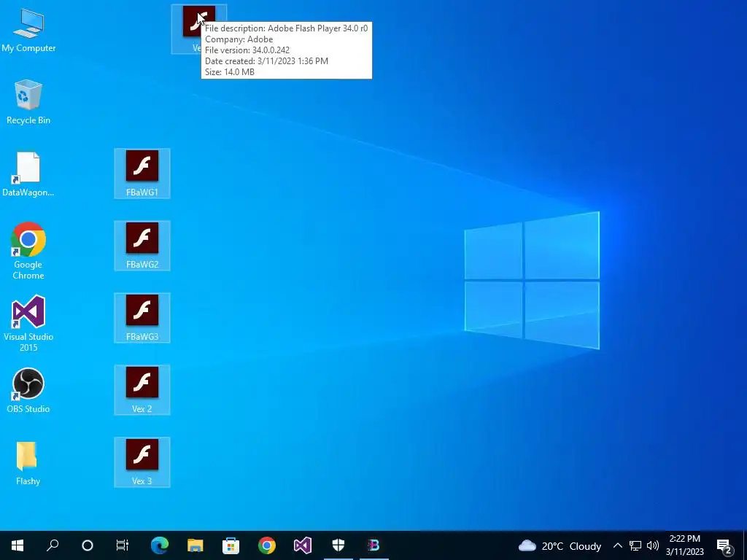Open the pink B app on taskbar
747x560 pixels.
tap(374, 545)
